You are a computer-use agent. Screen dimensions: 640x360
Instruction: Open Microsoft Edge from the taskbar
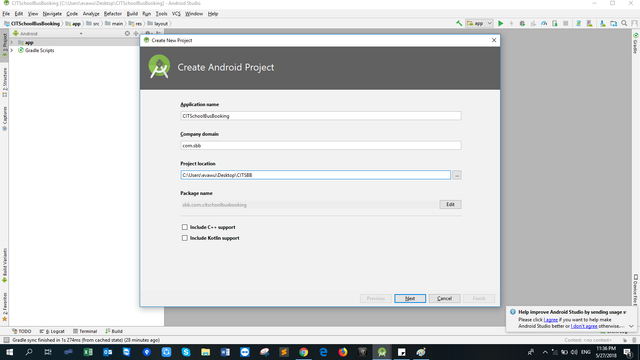click(323, 352)
